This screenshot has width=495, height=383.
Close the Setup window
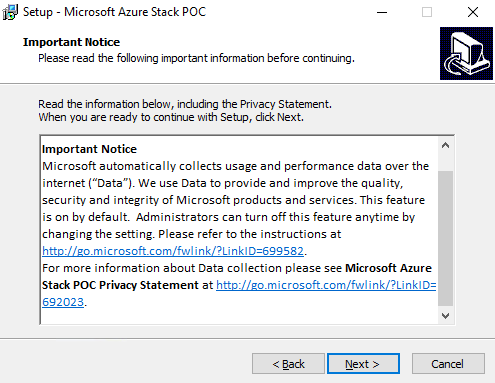(473, 12)
